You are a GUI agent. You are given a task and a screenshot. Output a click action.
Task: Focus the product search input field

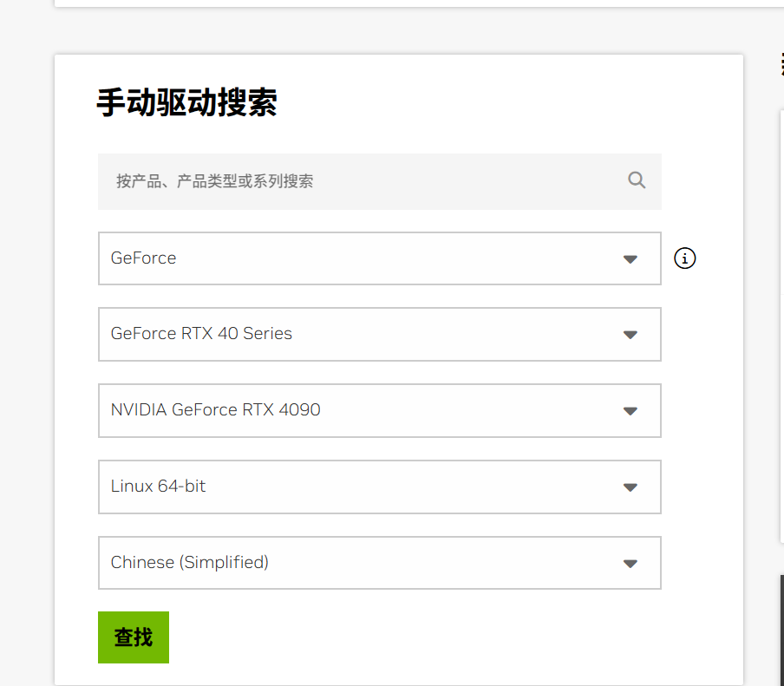click(x=380, y=181)
